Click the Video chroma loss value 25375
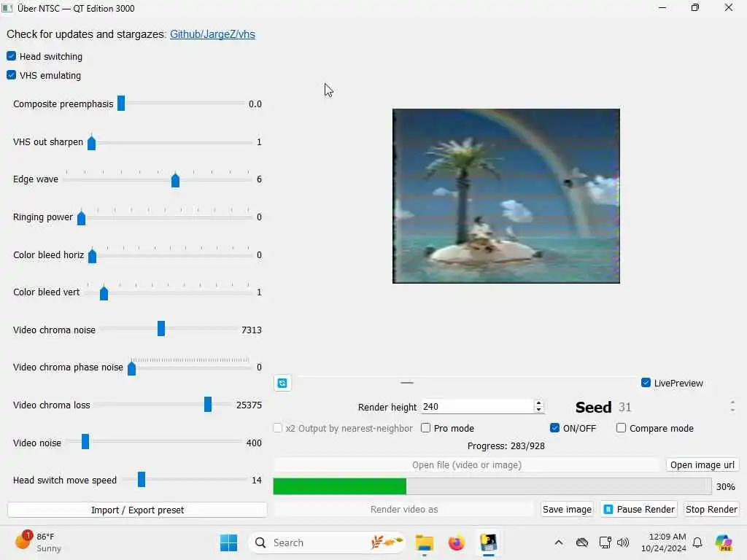This screenshot has width=747, height=560. pos(249,405)
